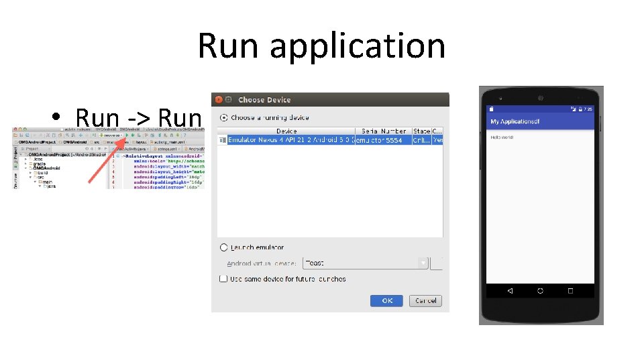Select the build folder in project tree

pyautogui.click(x=41, y=173)
